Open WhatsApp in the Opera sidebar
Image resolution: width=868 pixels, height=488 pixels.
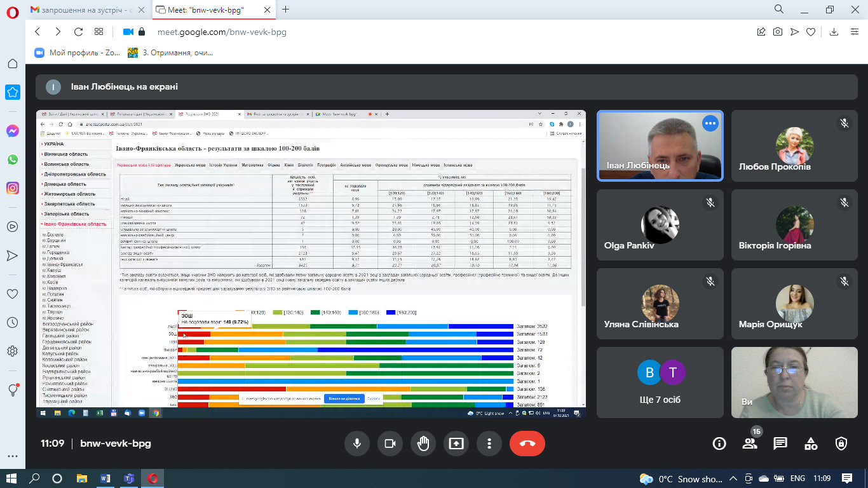pyautogui.click(x=13, y=159)
